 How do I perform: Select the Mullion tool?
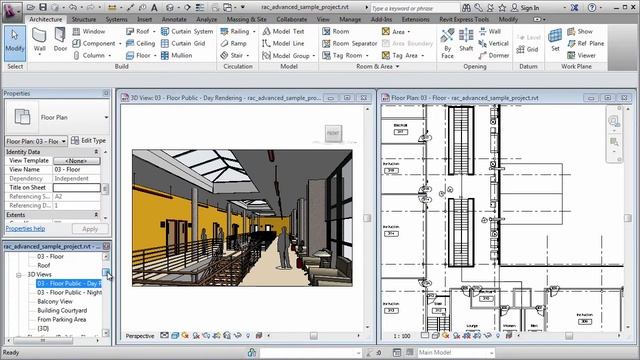176,56
